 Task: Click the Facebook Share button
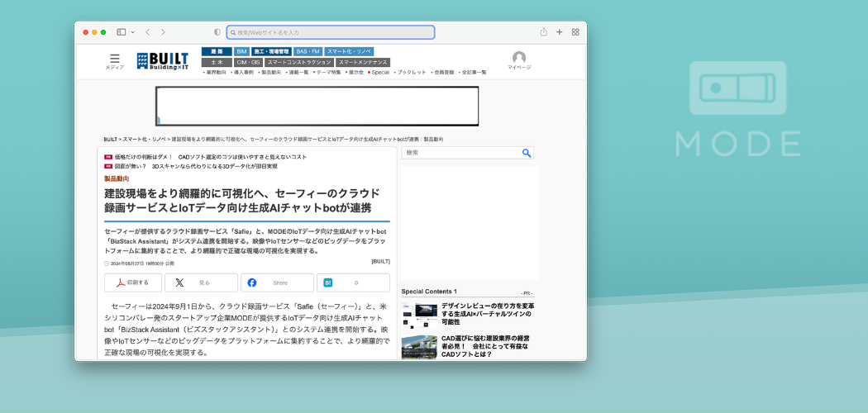tap(277, 282)
